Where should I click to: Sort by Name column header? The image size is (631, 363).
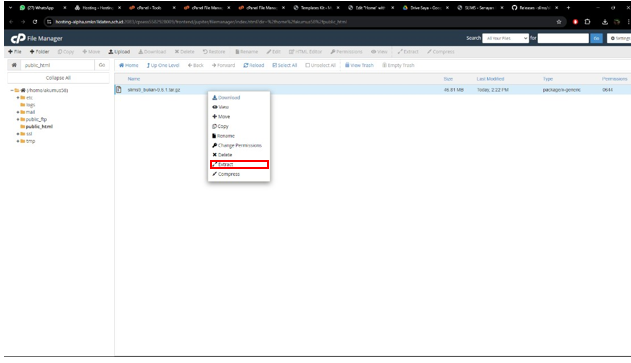(134, 79)
